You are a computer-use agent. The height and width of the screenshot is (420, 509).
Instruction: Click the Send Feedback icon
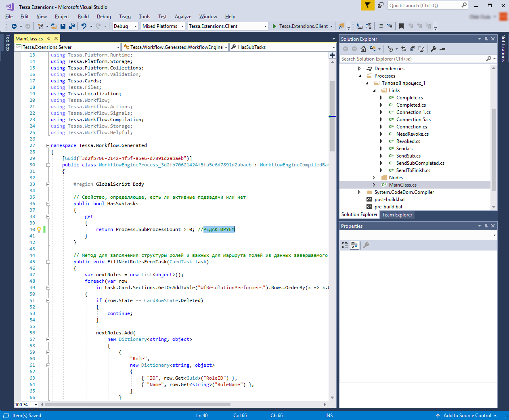point(381,5)
